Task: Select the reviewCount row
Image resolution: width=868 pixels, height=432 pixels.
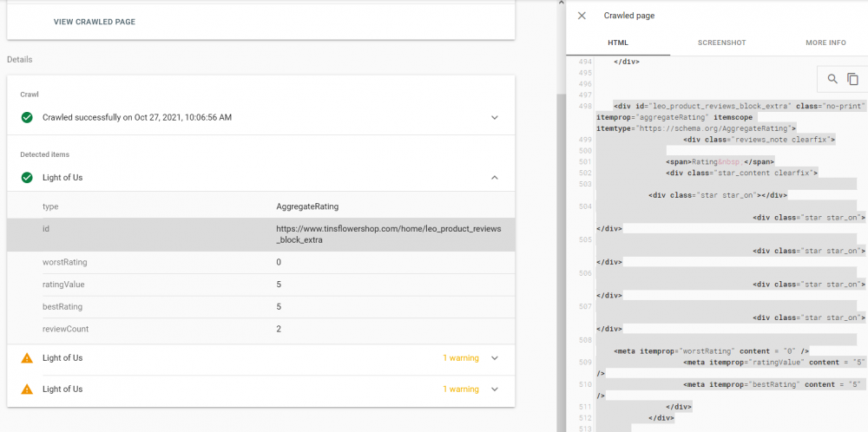Action: coord(260,329)
